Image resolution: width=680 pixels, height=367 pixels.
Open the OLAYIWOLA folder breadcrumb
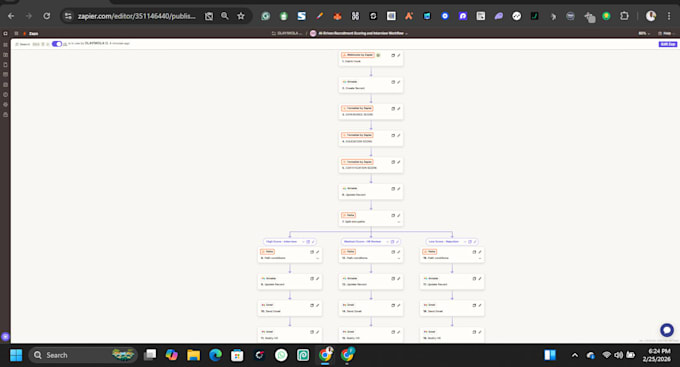point(286,33)
